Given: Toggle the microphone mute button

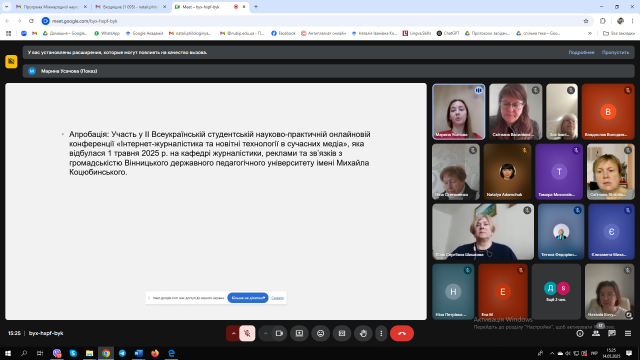Looking at the screenshot, I should click(x=247, y=333).
